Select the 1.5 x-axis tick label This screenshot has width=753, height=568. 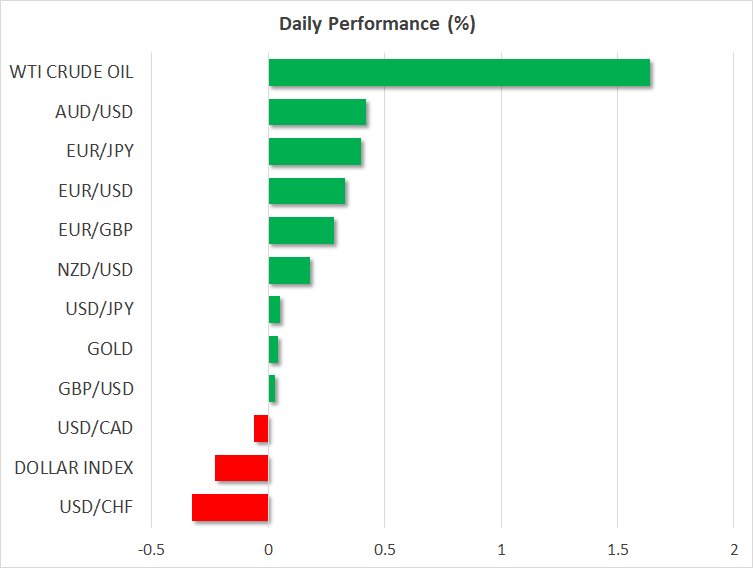(x=617, y=549)
